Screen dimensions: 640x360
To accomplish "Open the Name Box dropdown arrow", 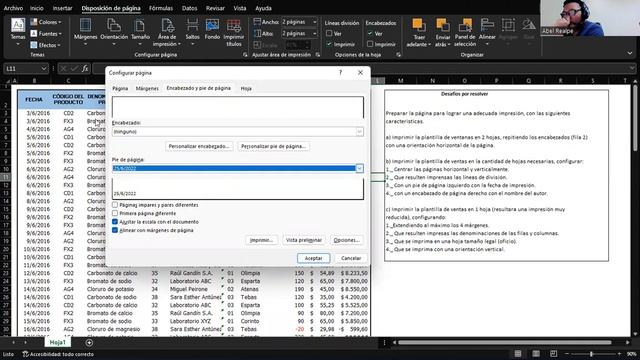I will tap(44, 69).
